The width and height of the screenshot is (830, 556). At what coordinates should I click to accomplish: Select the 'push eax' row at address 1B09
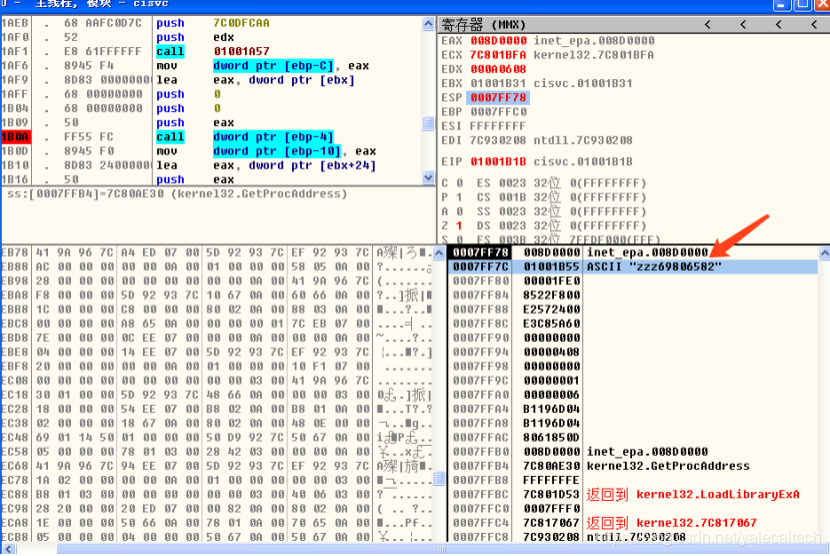click(x=212, y=123)
